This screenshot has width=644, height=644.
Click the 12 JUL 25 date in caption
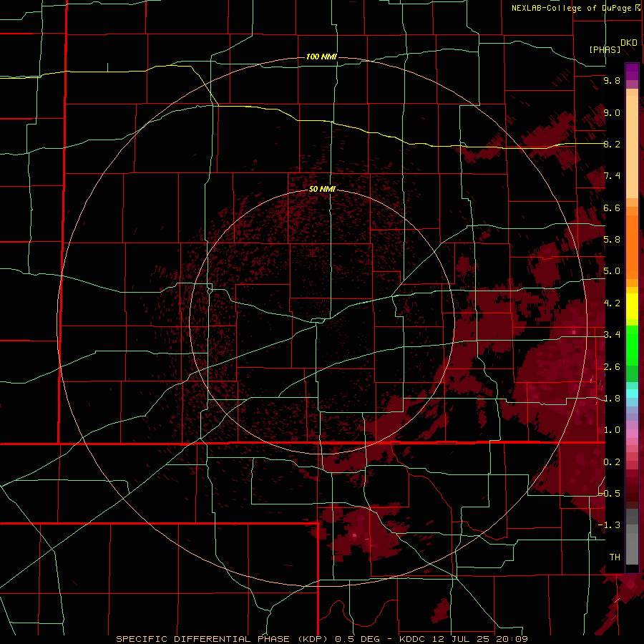tap(462, 639)
